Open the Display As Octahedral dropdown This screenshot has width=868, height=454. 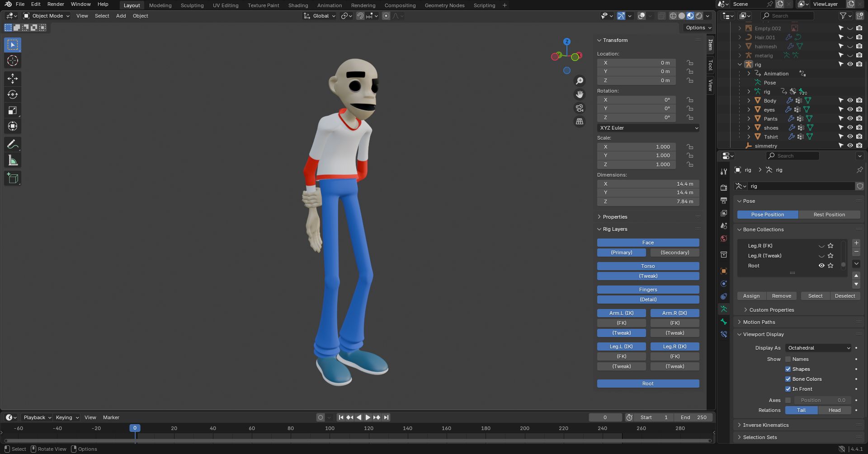818,348
